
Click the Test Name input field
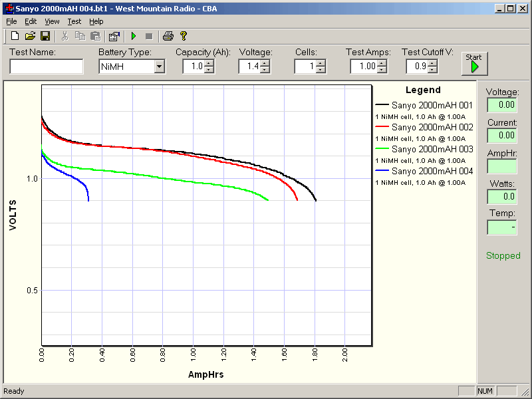47,66
